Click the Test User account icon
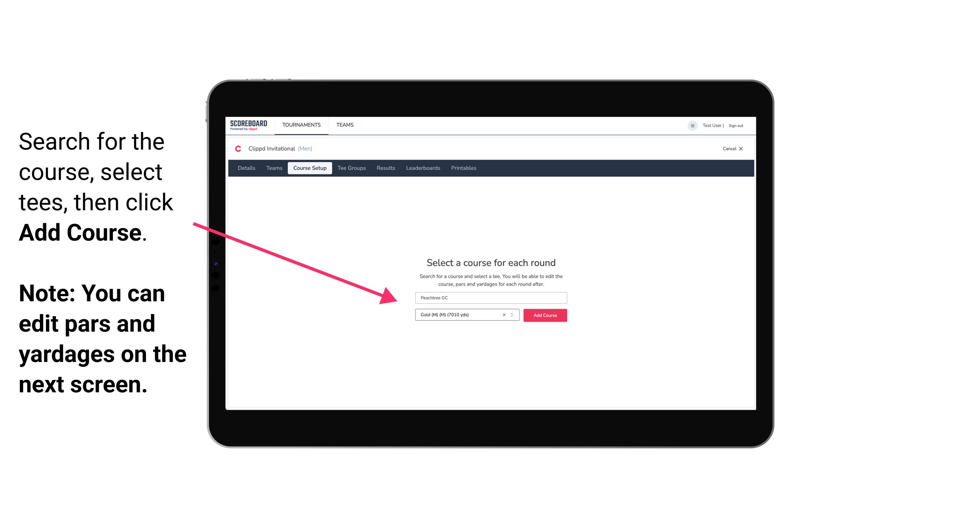The width and height of the screenshot is (980, 527). [690, 125]
